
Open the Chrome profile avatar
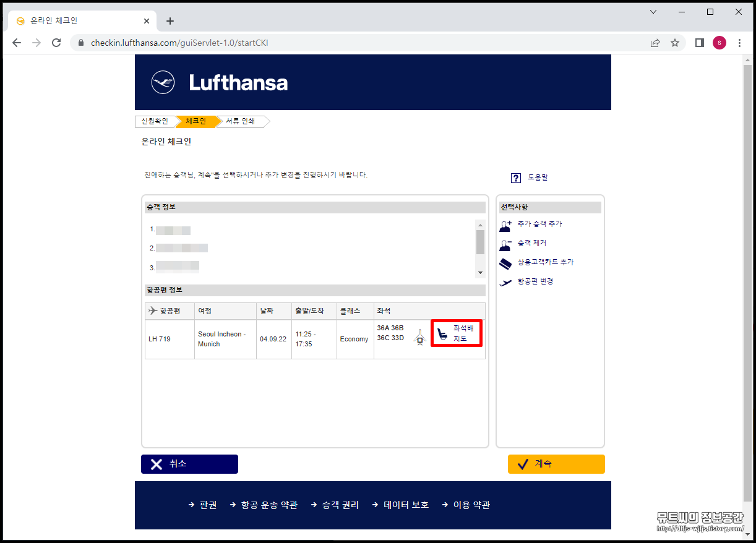(x=719, y=43)
